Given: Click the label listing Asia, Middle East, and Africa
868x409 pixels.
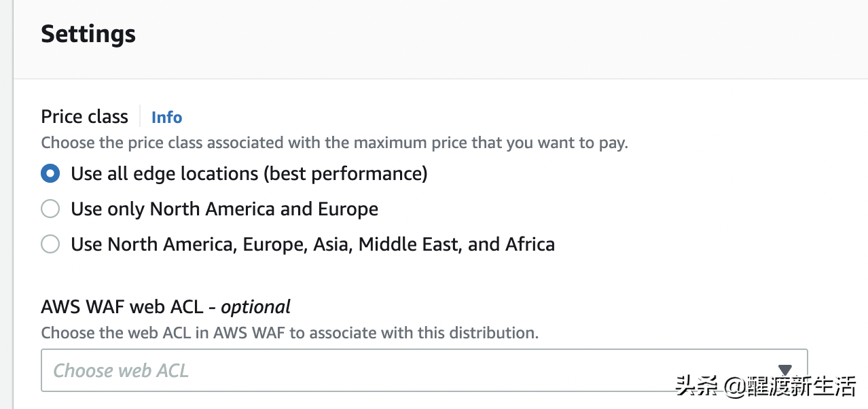Looking at the screenshot, I should coord(312,244).
